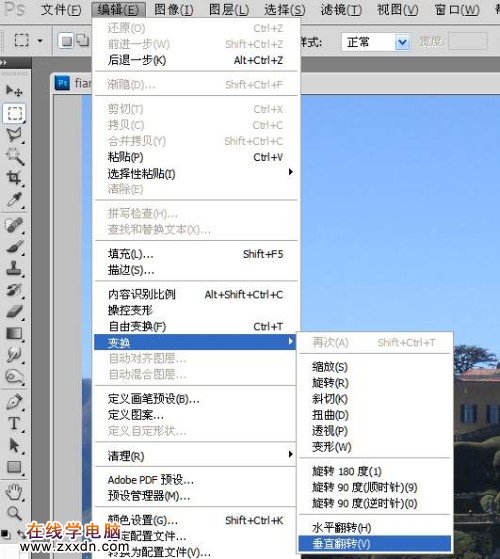
Task: Choose 颜色设置(G)... entry
Action: coord(195,520)
